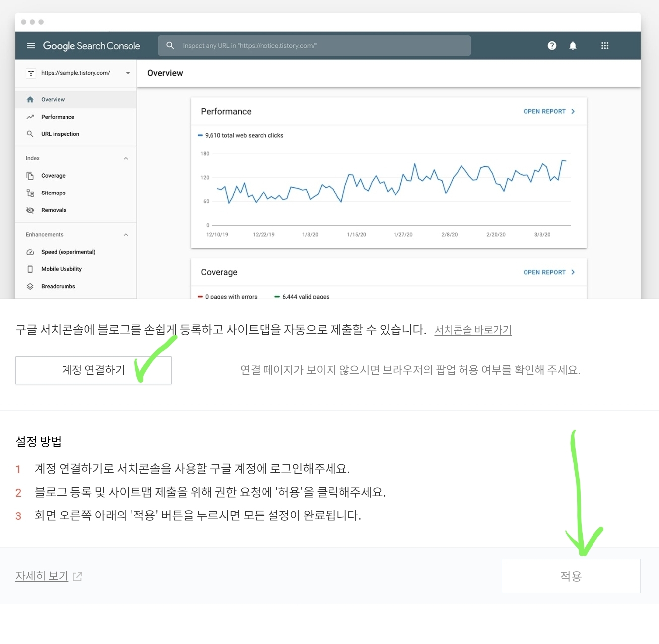Click the Performance card title
The width and height of the screenshot is (659, 644).
point(226,112)
